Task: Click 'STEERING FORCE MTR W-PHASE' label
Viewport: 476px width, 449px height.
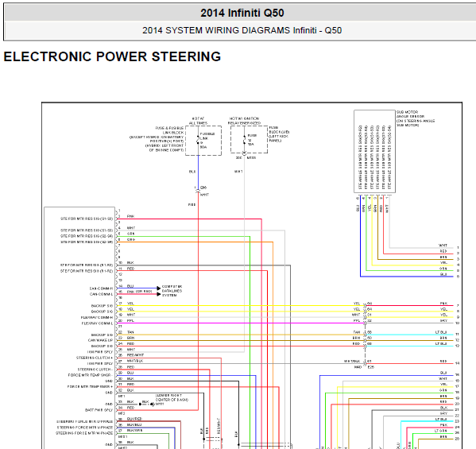Action: point(84,433)
